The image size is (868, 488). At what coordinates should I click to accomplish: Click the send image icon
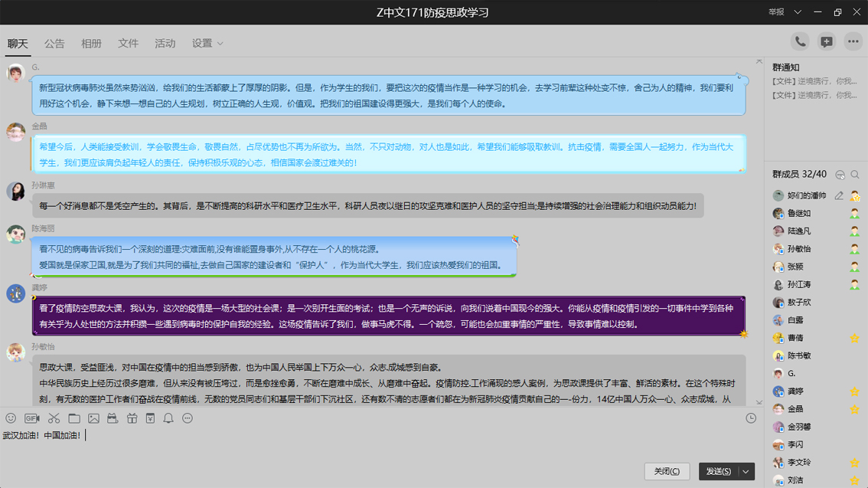point(93,418)
